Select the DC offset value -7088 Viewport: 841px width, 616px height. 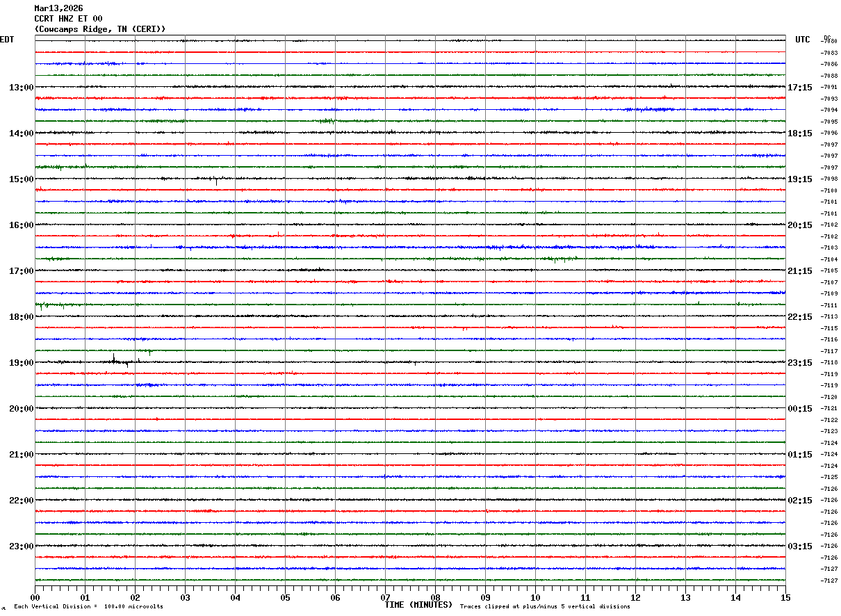[829, 76]
